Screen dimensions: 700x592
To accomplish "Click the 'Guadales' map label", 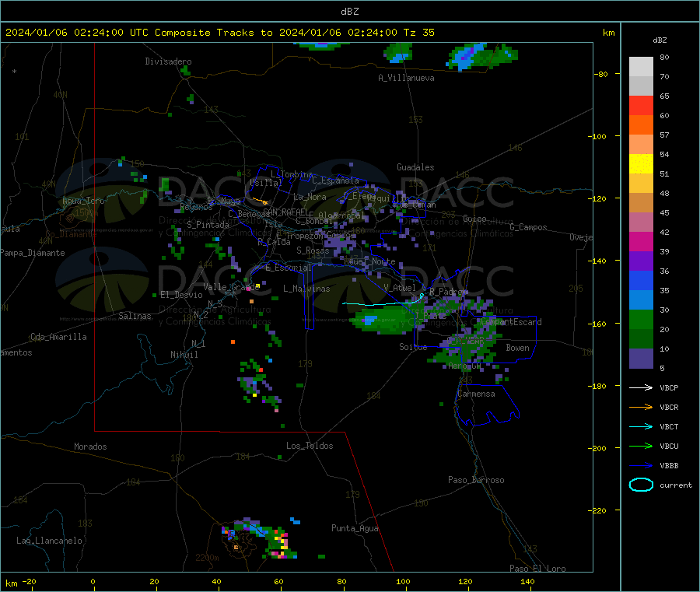I will pyautogui.click(x=415, y=167).
